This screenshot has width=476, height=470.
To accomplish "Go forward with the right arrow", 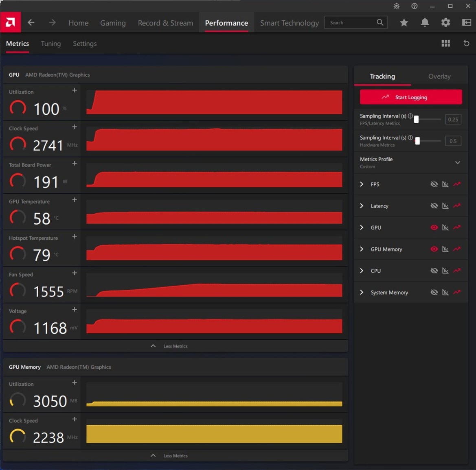I will coord(52,22).
